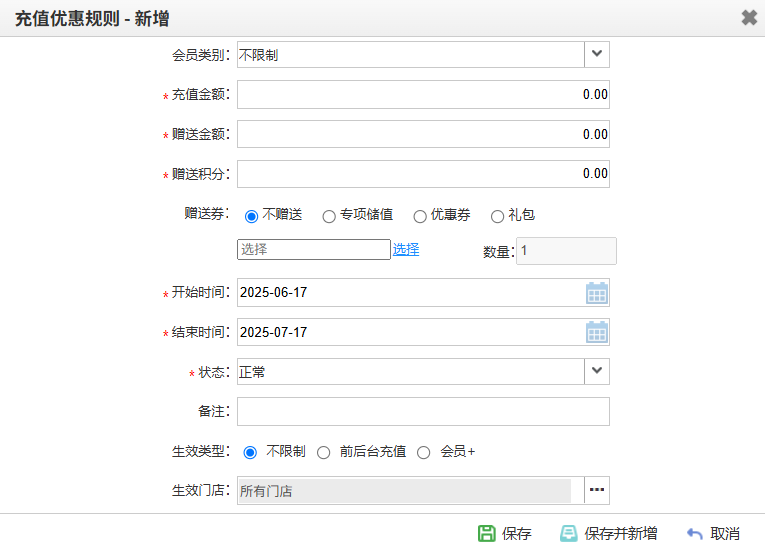Select the 礼包 radio option
The width and height of the screenshot is (765, 559).
[x=497, y=216]
